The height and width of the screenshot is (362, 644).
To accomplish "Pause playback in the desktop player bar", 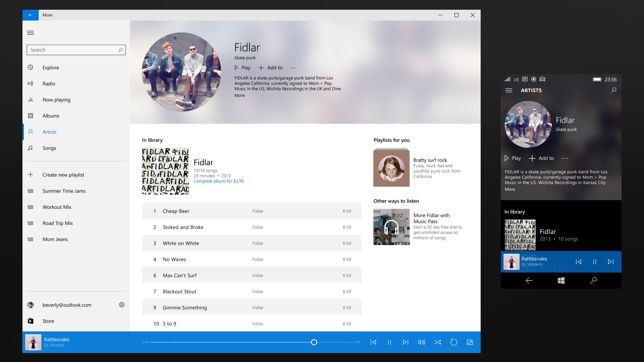I will click(x=389, y=342).
